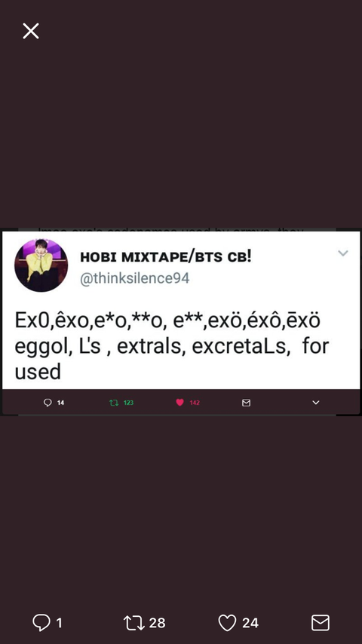This screenshot has width=362, height=644.
Task: Tap the bottom retweet arrows icon
Action: [x=134, y=623]
